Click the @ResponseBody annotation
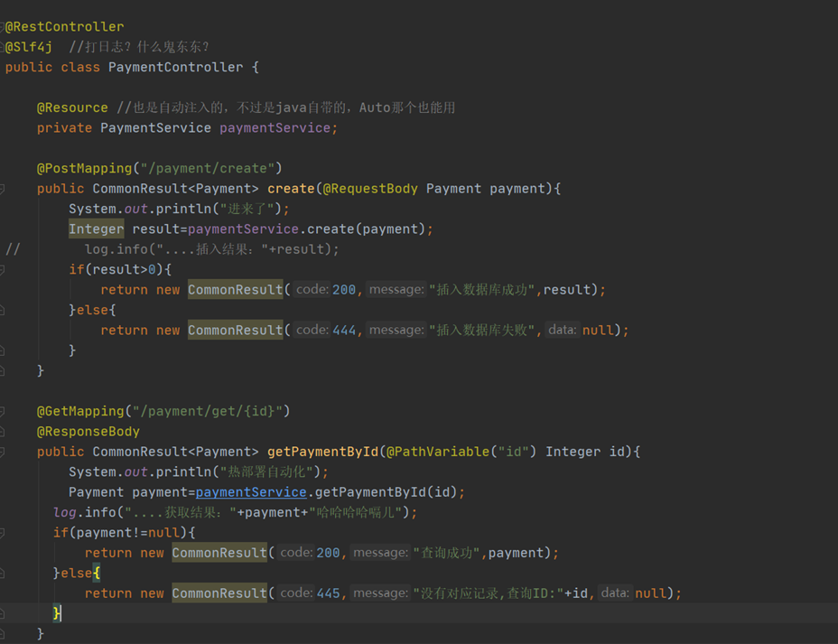The height and width of the screenshot is (644, 838). 88,432
